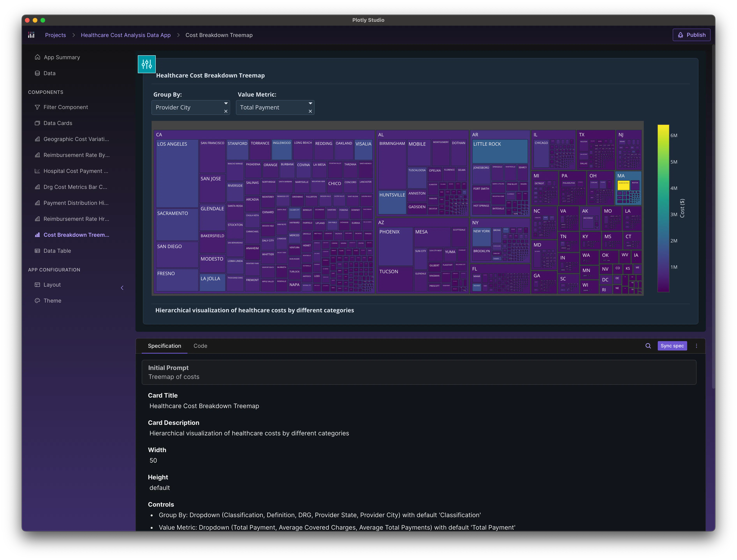Open the chart controls sliders icon
The height and width of the screenshot is (560, 737).
pos(147,64)
